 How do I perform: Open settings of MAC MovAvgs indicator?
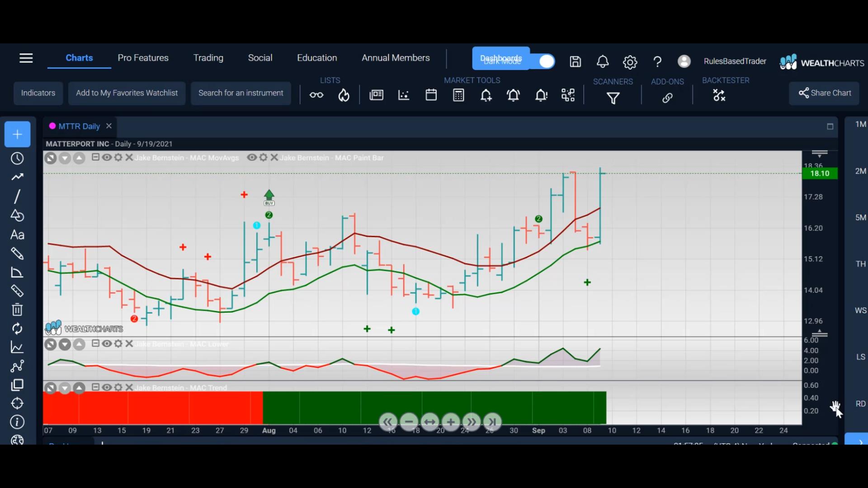pos(118,157)
